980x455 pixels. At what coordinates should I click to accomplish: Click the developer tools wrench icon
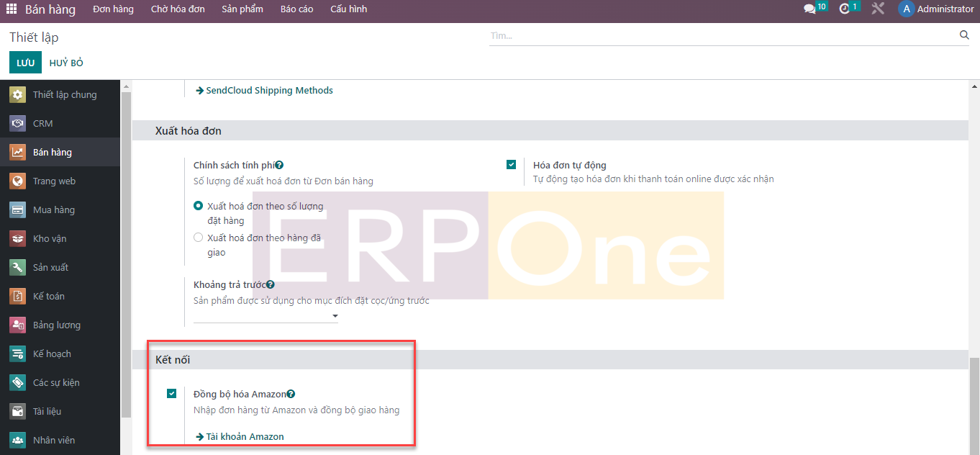878,9
